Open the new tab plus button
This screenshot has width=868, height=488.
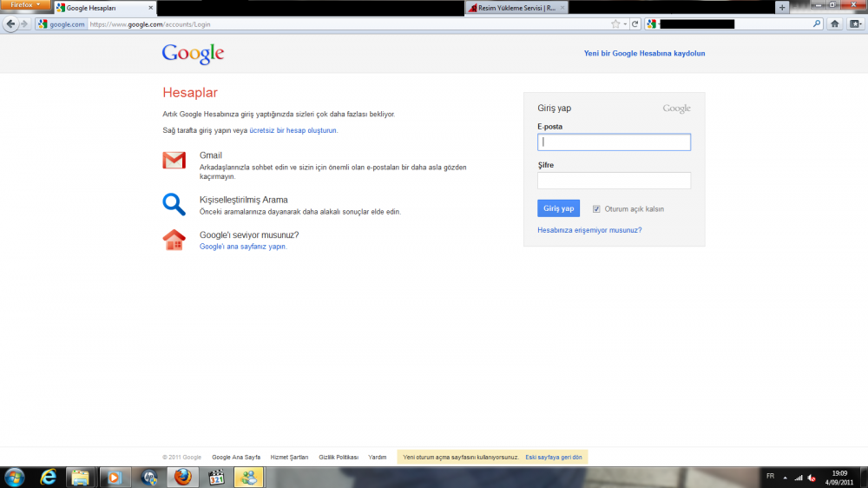(x=782, y=8)
